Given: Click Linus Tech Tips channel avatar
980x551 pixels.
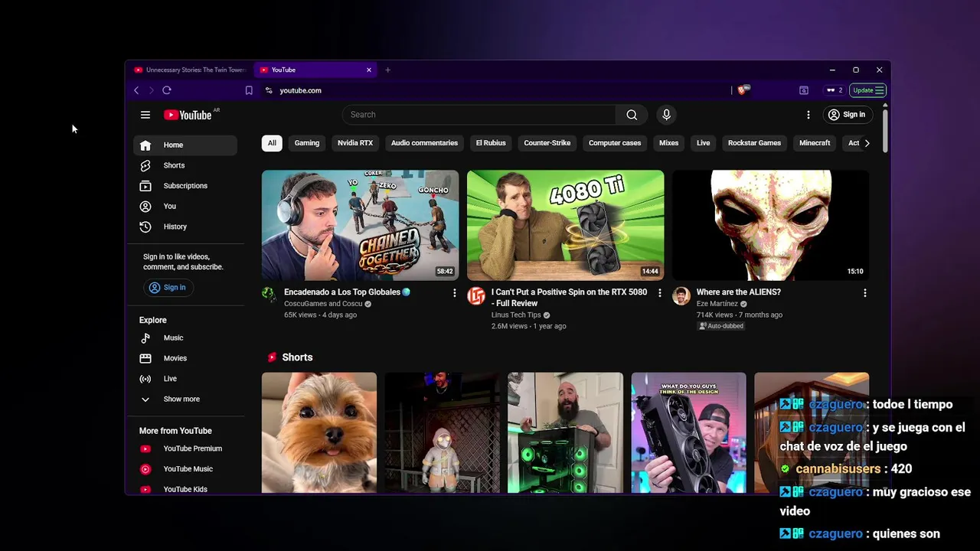Looking at the screenshot, I should (476, 296).
